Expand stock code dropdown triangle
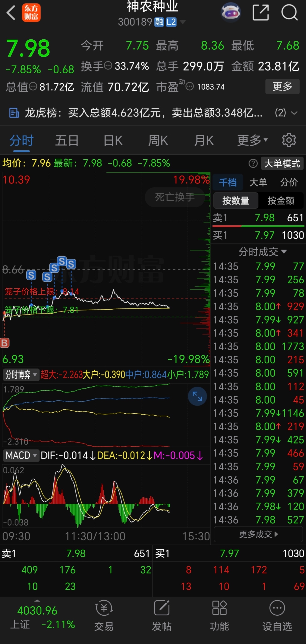This screenshot has height=644, width=306. (x=183, y=22)
